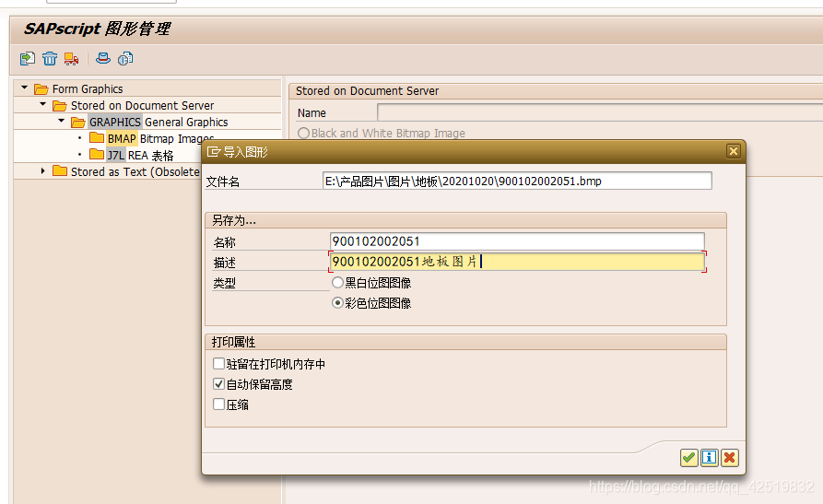Click the 另存为... group header
The width and height of the screenshot is (823, 504).
[465, 220]
